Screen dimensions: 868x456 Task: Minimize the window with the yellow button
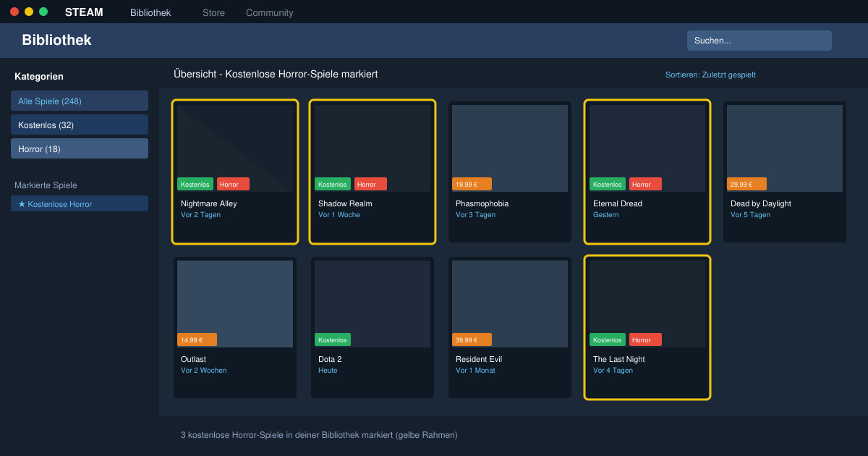click(x=29, y=12)
